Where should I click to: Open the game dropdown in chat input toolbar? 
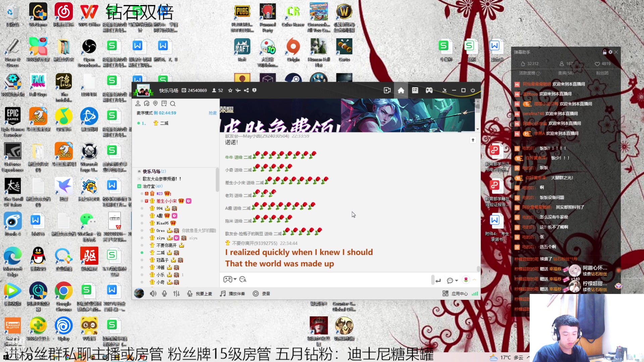click(x=230, y=280)
